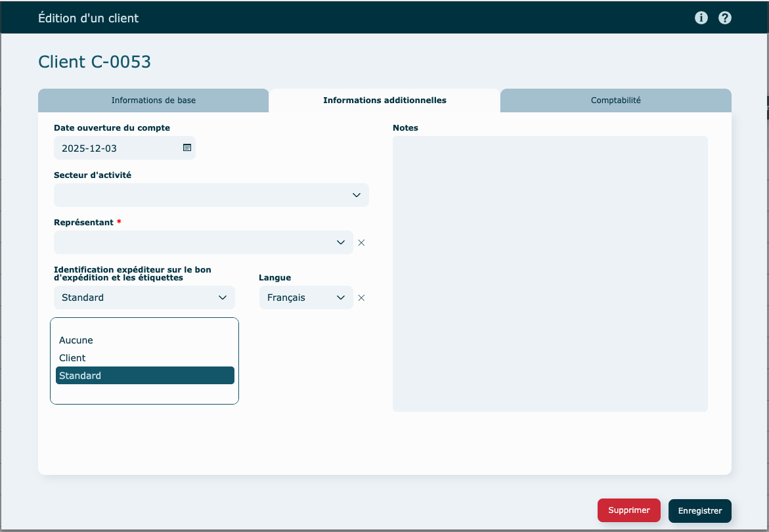Image resolution: width=769 pixels, height=532 pixels.
Task: Clear the Représentant field with the X
Action: tap(361, 242)
